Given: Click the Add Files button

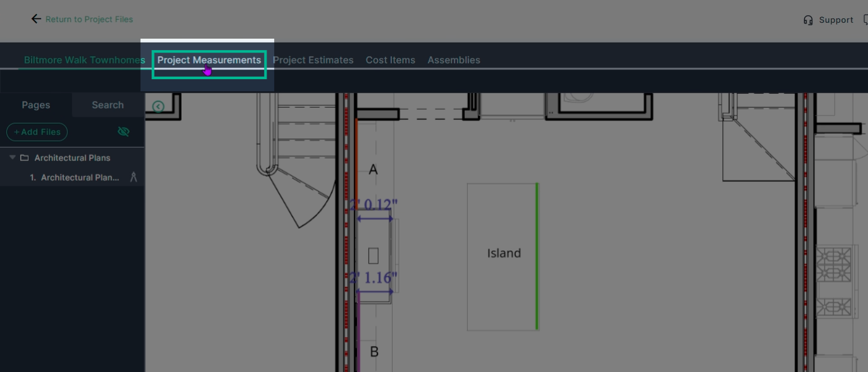Looking at the screenshot, I should [37, 132].
